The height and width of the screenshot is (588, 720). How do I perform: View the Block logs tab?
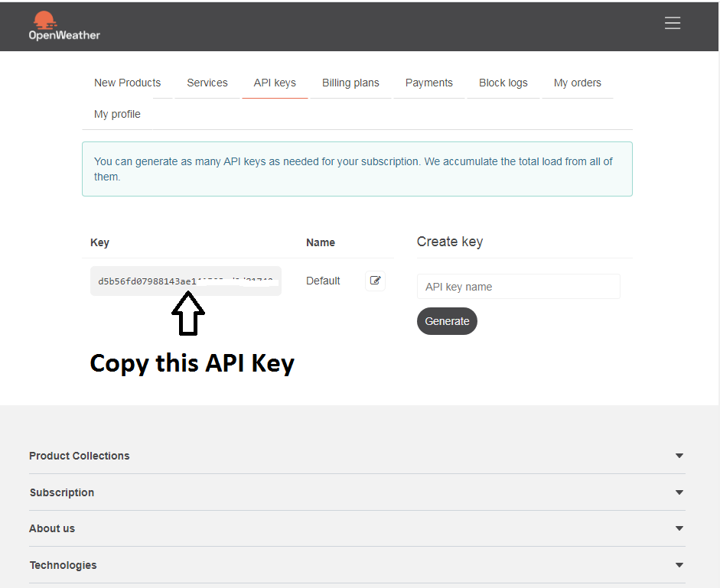[x=503, y=83]
